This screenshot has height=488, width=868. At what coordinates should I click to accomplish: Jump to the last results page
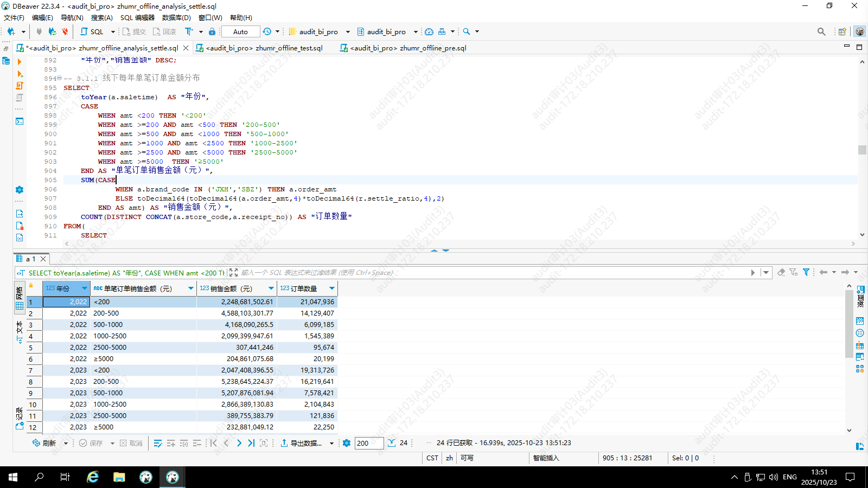coord(251,443)
